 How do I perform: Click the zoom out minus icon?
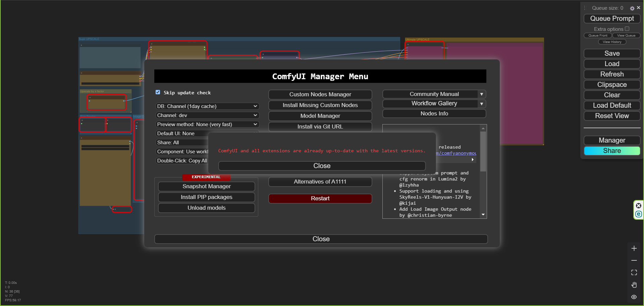click(x=634, y=260)
